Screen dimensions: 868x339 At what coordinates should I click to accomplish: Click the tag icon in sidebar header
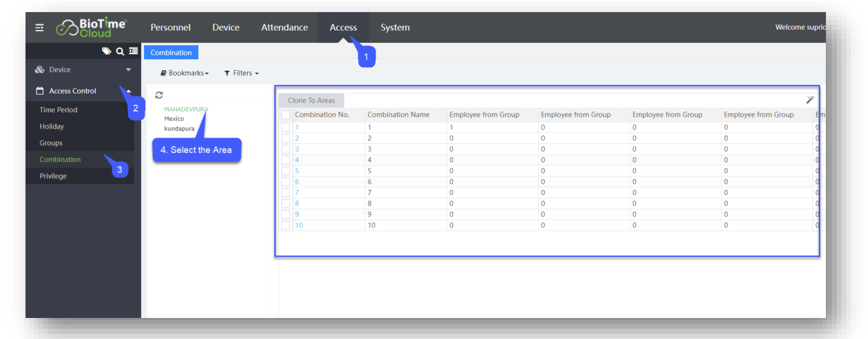(x=106, y=52)
